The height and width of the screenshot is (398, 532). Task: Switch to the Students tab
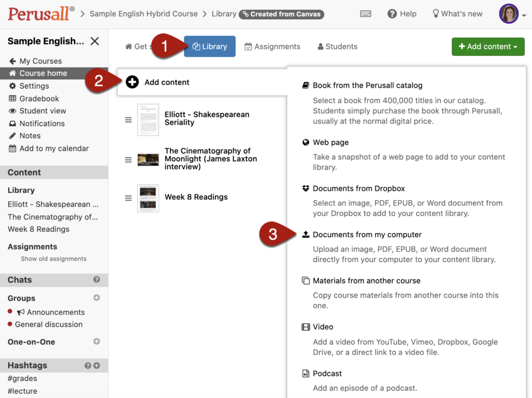point(338,47)
